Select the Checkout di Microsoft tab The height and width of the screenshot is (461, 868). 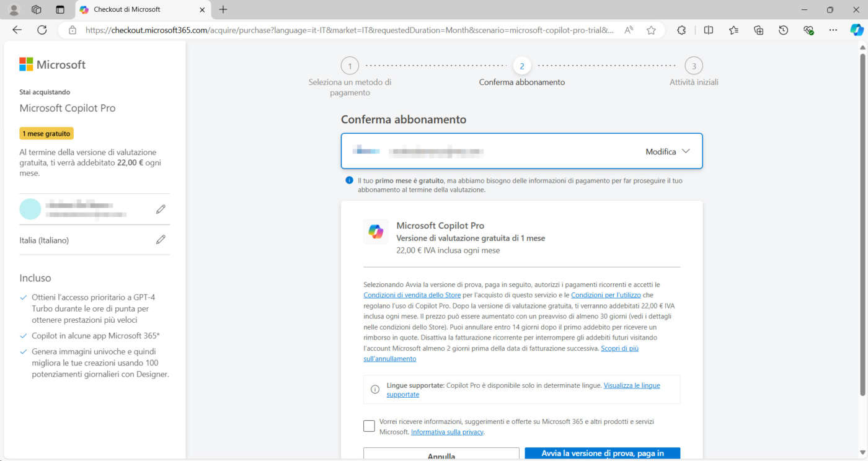tap(142, 9)
